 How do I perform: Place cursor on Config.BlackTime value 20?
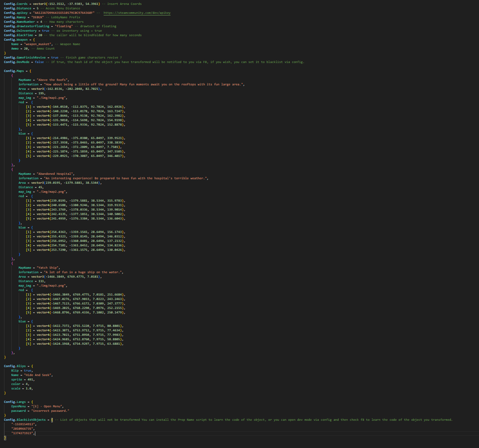(40, 35)
